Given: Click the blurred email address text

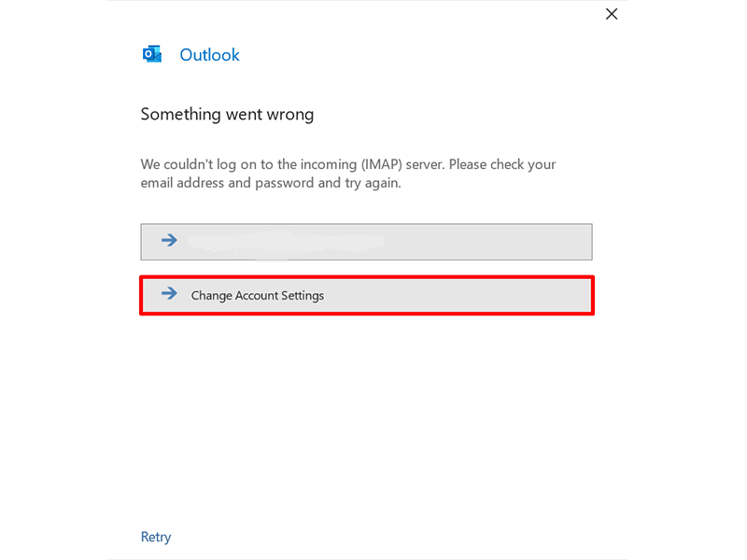Looking at the screenshot, I should pyautogui.click(x=286, y=241).
